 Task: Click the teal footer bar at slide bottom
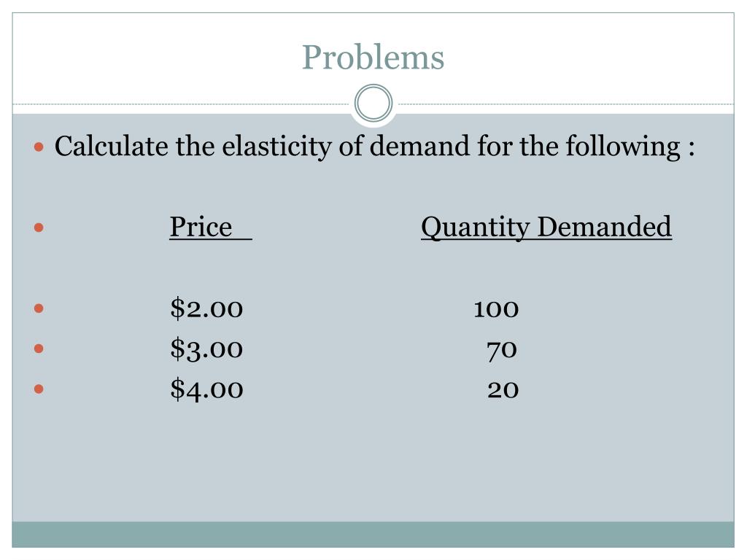[x=373, y=534]
